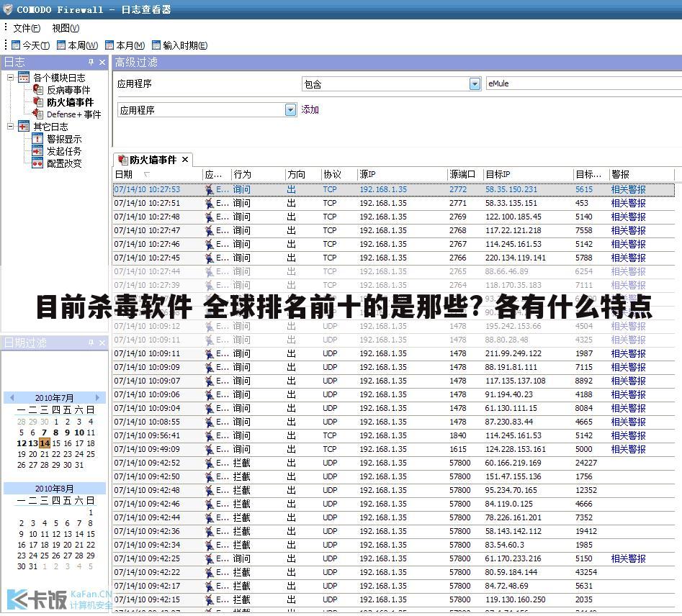Viewport: 682px width, 616px height.
Task: Sort by the 日期 column header
Action: coord(158,174)
